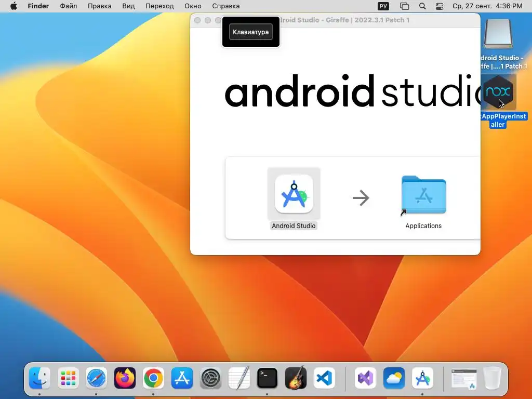Click the NoxAppPlayerInstaller file name label
This screenshot has height=399, width=532.
[503, 120]
